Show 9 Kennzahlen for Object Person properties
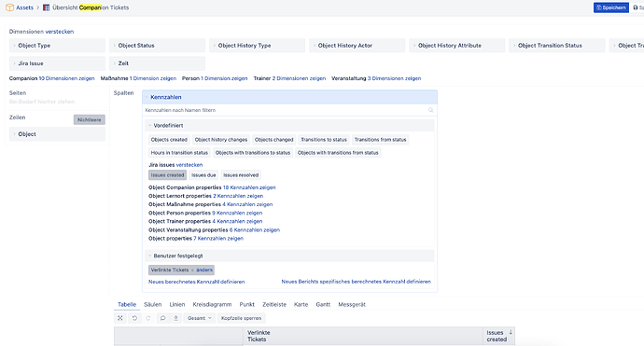This screenshot has width=644, height=346. click(x=237, y=213)
